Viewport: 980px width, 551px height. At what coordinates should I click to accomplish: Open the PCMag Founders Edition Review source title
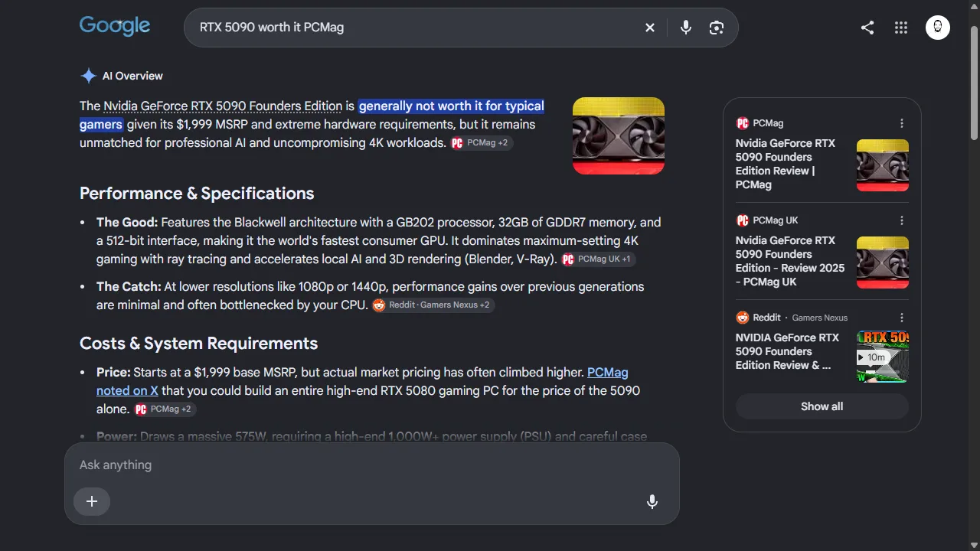tap(786, 164)
